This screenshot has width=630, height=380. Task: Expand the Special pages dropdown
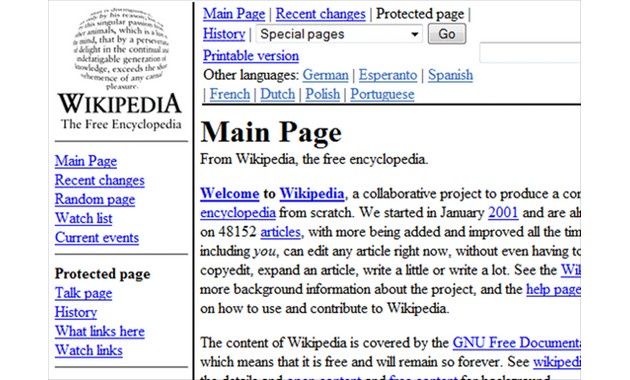[x=339, y=34]
